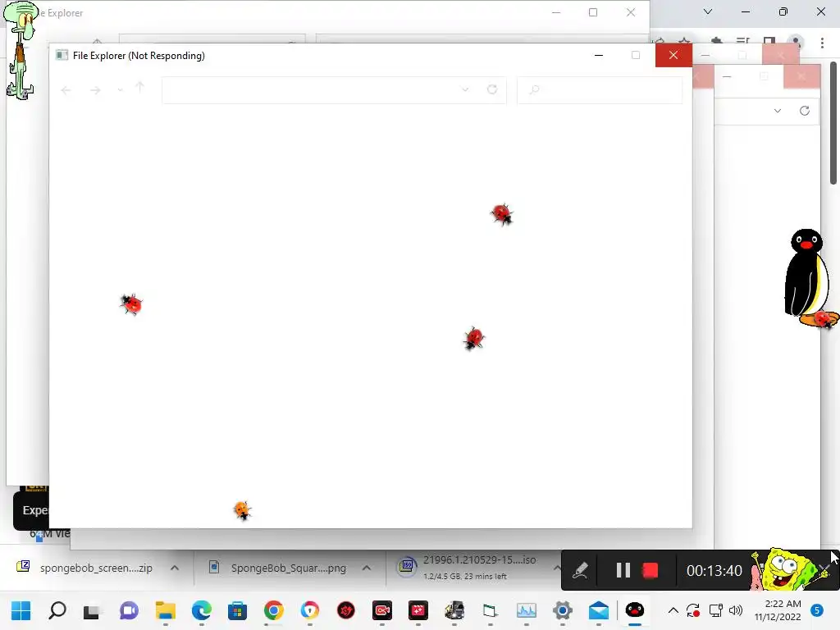The image size is (840, 630).
Task: Refresh the Not Responding File Explorer window
Action: [x=492, y=89]
